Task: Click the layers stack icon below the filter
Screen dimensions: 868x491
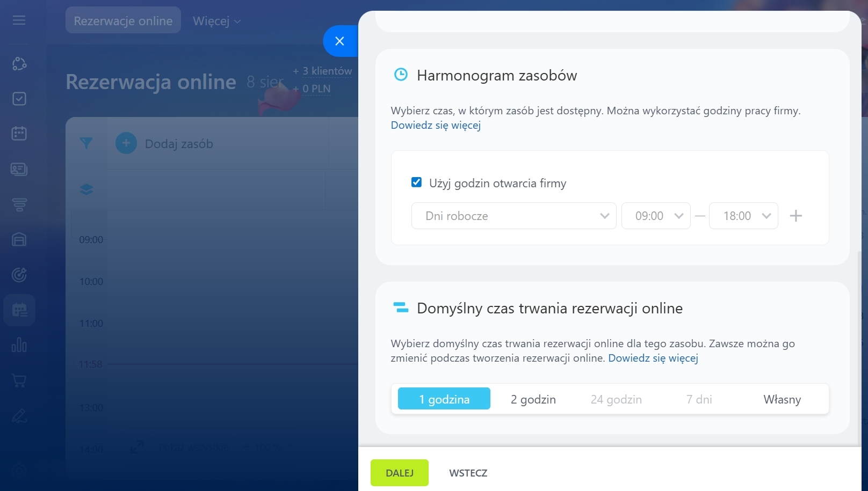Action: (x=86, y=189)
